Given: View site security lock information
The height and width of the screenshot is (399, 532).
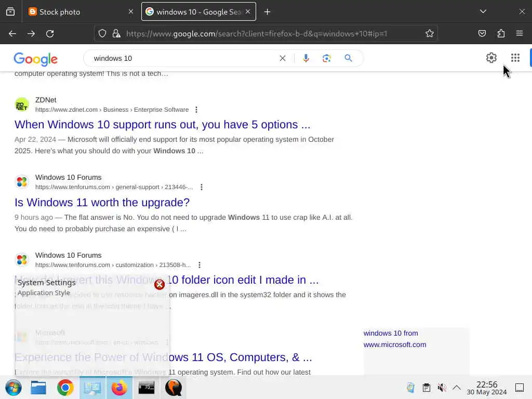Looking at the screenshot, I should 116,34.
